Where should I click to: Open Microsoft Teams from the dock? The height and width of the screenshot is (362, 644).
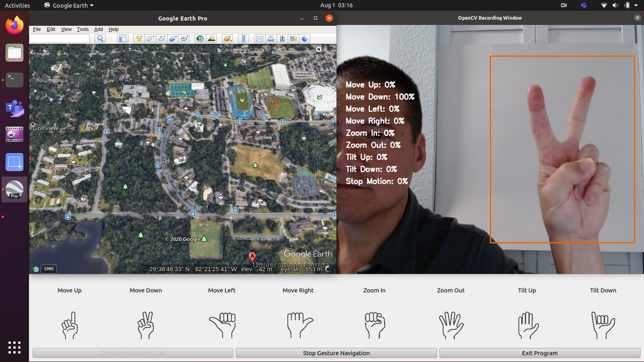pyautogui.click(x=14, y=108)
